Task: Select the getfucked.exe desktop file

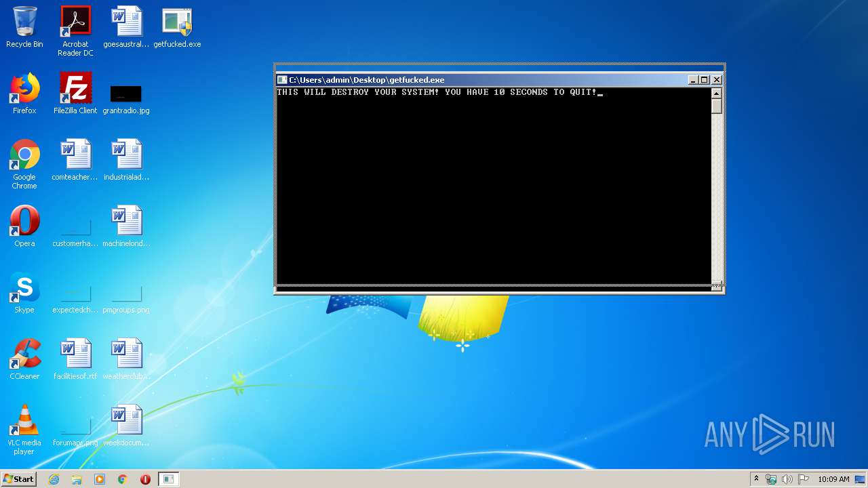Action: (x=177, y=27)
